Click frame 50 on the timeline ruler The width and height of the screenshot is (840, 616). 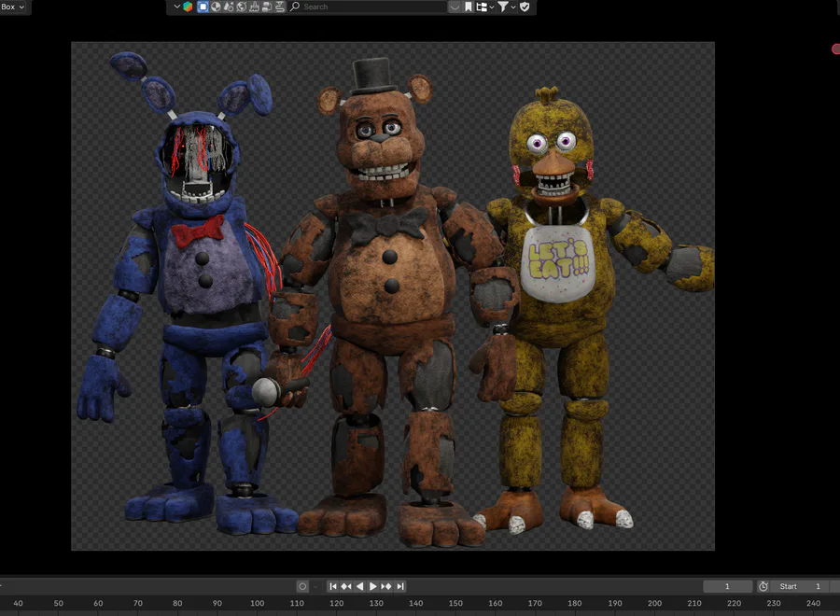[x=59, y=603]
